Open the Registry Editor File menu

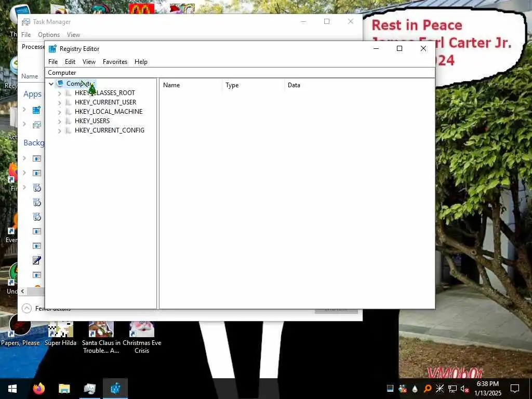point(53,62)
